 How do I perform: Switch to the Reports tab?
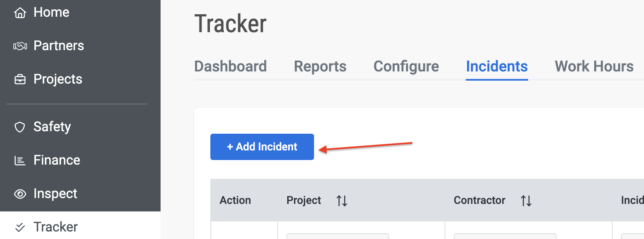click(x=320, y=66)
